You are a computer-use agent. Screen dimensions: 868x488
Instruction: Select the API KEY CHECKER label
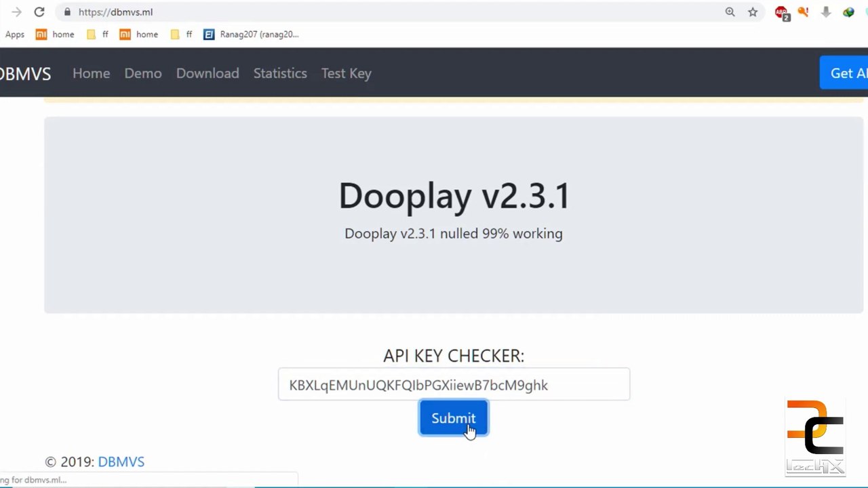click(454, 356)
